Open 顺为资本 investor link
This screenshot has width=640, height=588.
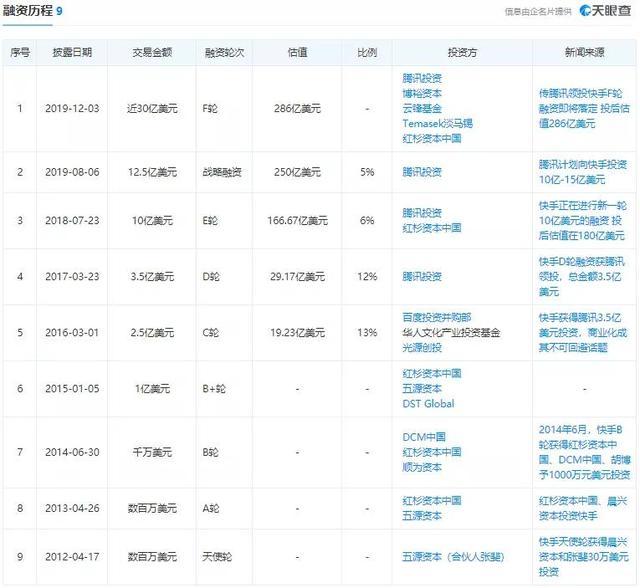click(422, 467)
